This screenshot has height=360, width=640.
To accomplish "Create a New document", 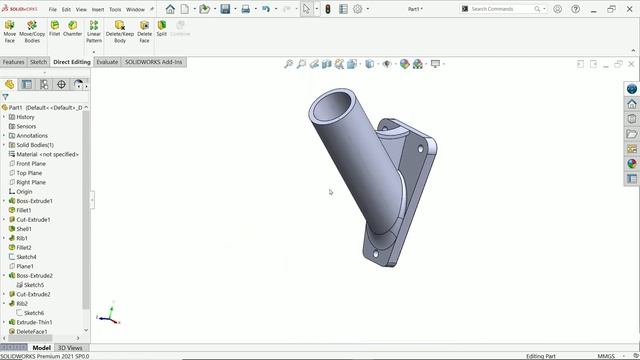I will click(185, 9).
